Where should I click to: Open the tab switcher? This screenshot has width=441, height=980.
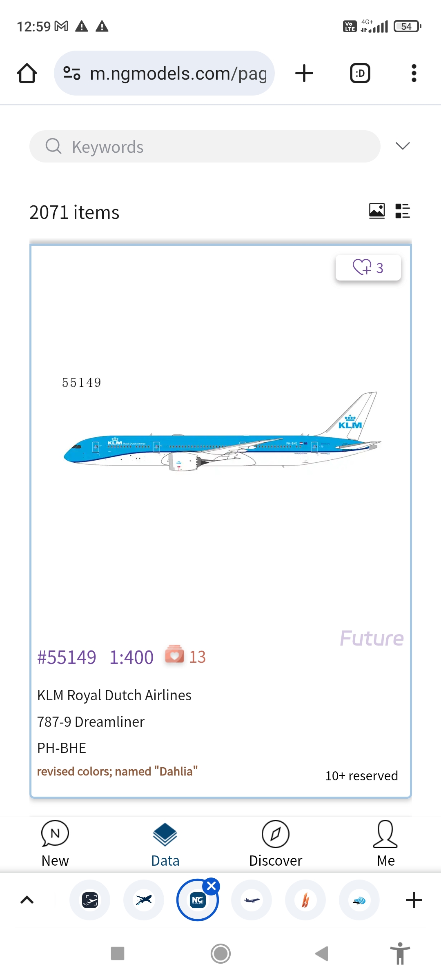[360, 73]
